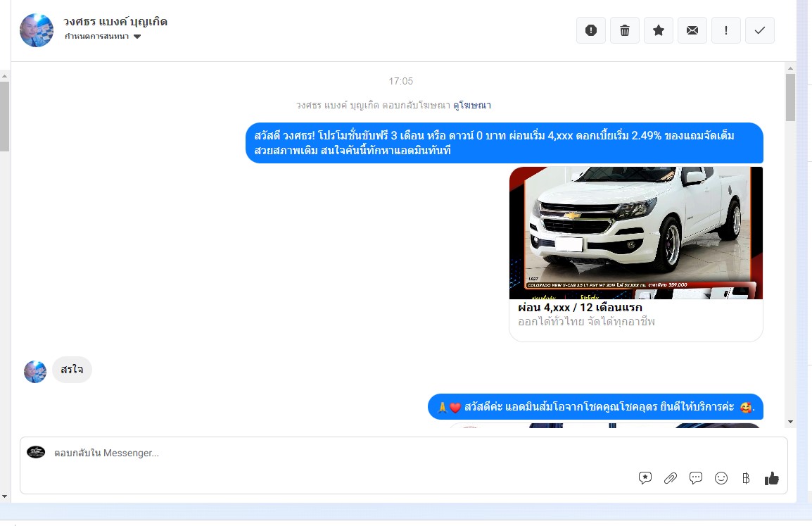Image resolution: width=812 pixels, height=526 pixels.
Task: Open emoji picker smiley icon
Action: [721, 478]
